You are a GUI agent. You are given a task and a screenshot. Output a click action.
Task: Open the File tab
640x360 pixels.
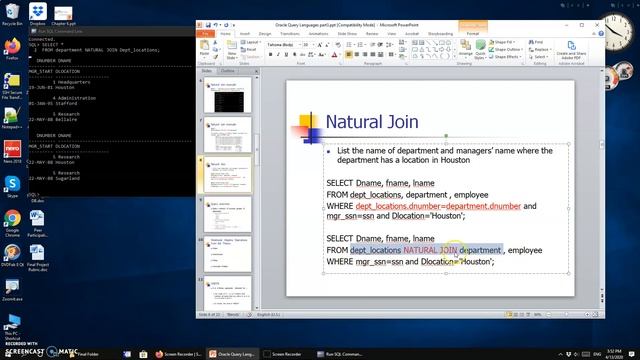tap(206, 34)
